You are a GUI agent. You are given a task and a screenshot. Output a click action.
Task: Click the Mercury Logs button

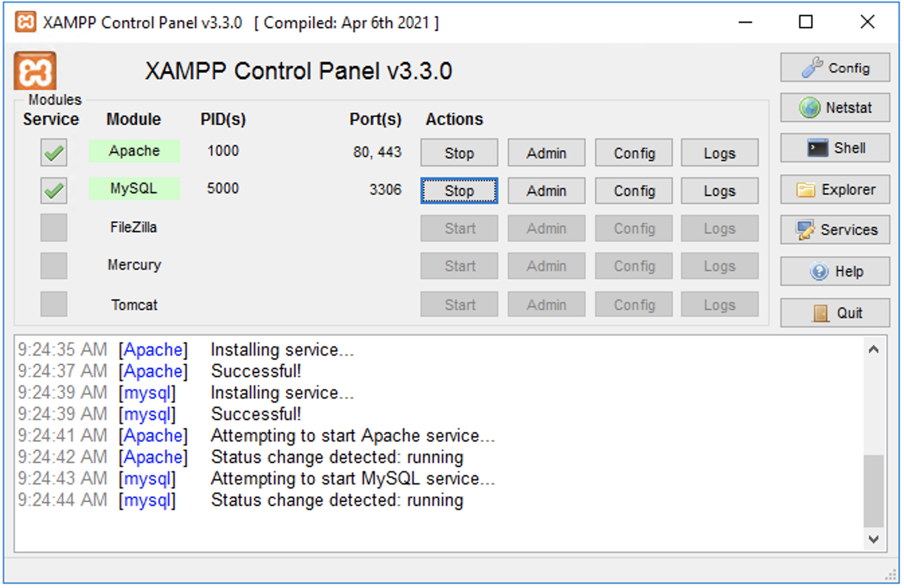click(719, 266)
